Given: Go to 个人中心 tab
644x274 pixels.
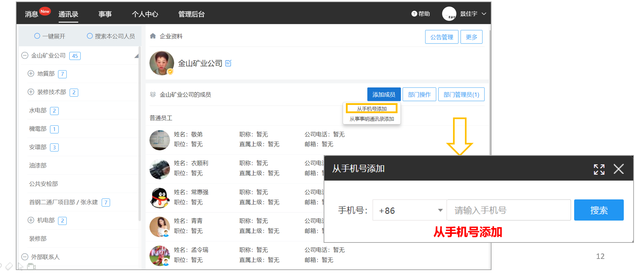Looking at the screenshot, I should [x=145, y=14].
